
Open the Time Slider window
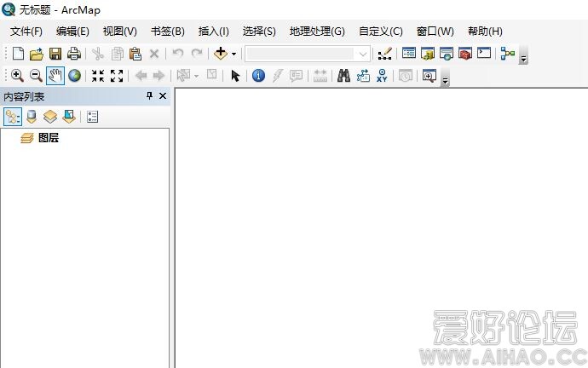[x=406, y=76]
